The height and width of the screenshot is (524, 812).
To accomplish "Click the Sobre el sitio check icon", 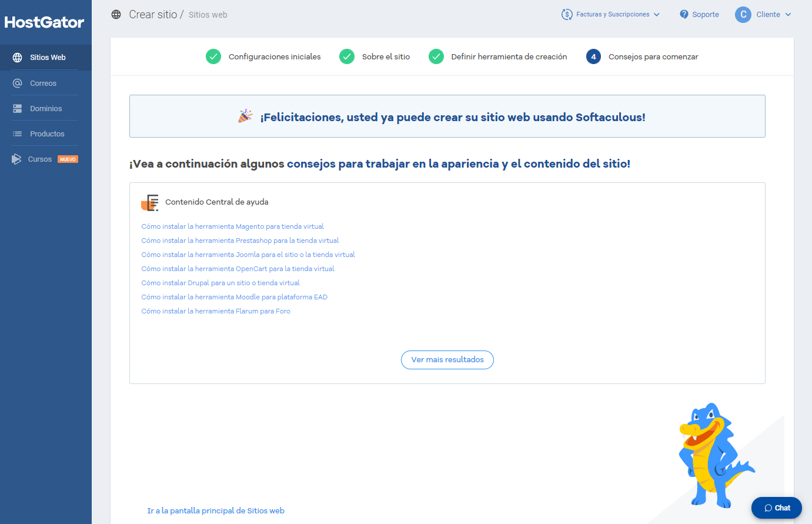I will click(x=347, y=56).
